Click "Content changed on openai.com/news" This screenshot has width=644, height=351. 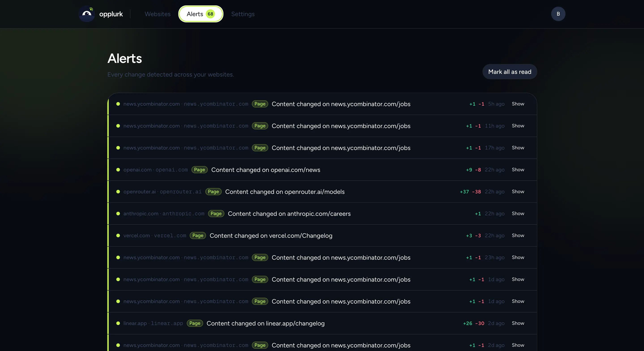[x=266, y=170]
